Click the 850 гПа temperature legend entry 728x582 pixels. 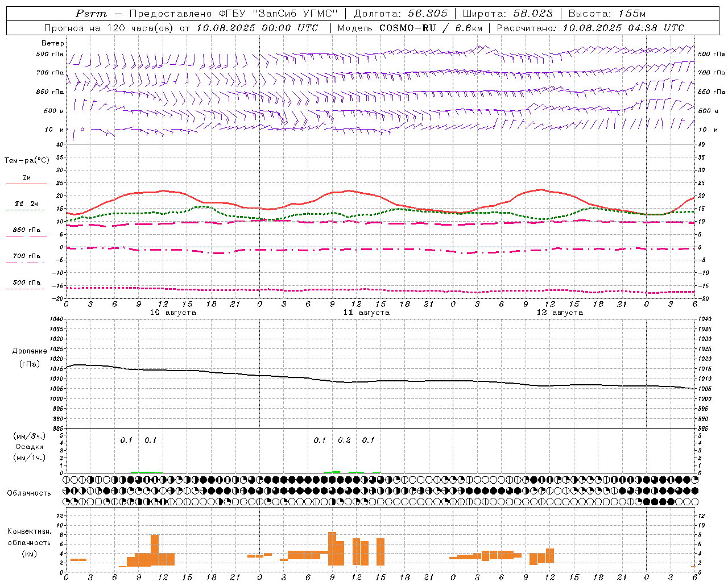26,230
